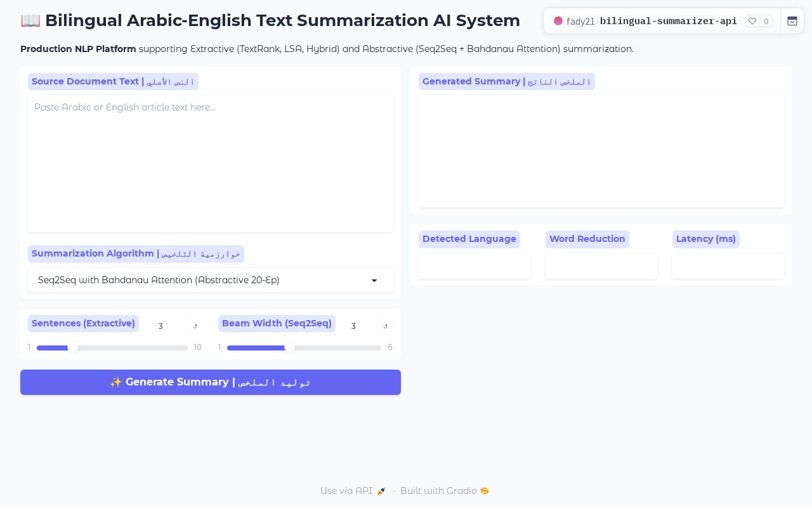Open the Use via API link

coord(353,491)
